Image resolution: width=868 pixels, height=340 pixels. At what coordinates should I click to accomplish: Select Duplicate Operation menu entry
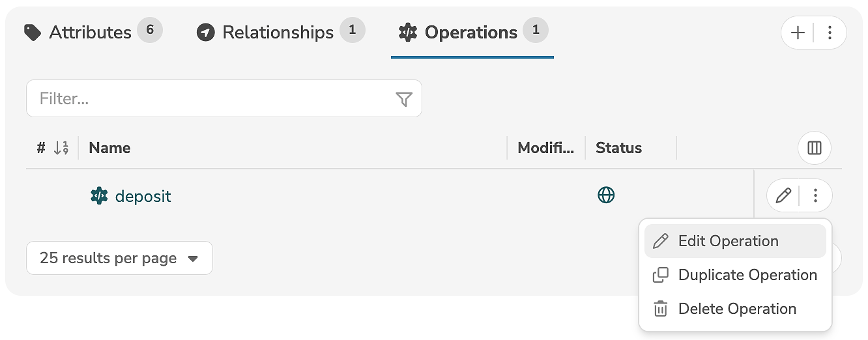(747, 275)
